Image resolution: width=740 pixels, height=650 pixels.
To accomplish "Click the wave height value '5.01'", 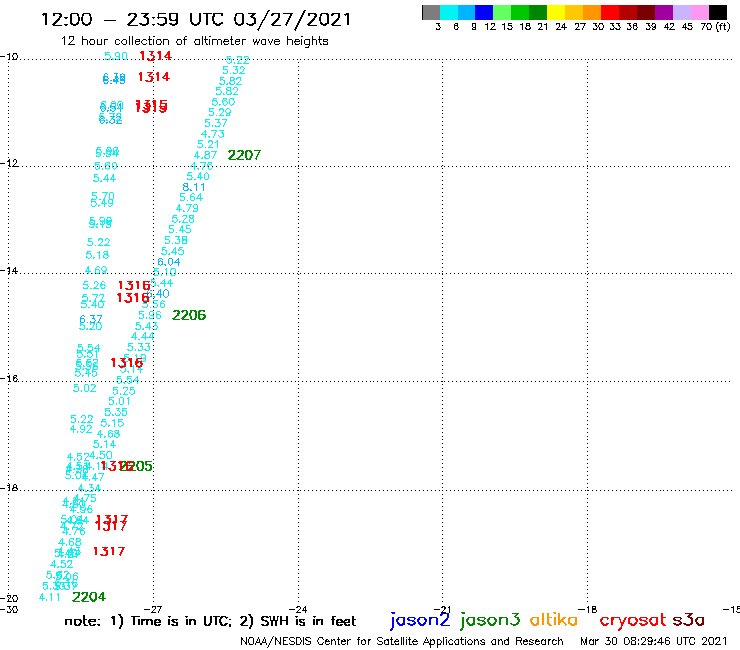I will [120, 401].
